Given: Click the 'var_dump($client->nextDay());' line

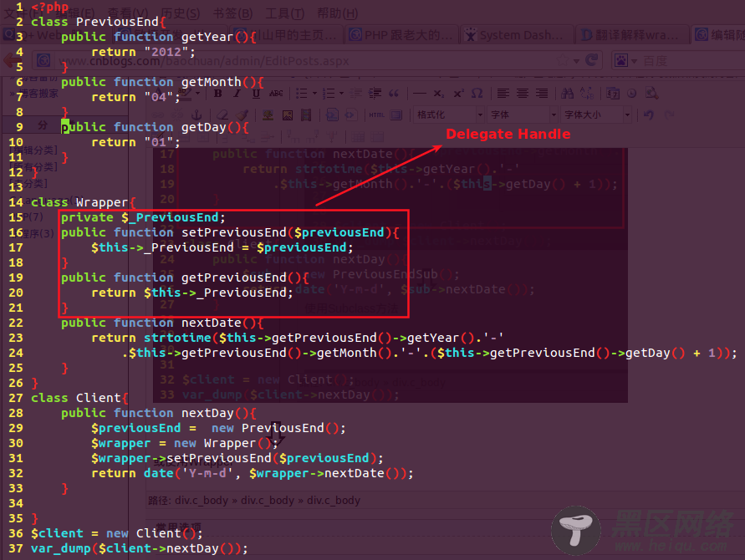Looking at the screenshot, I should [x=140, y=548].
